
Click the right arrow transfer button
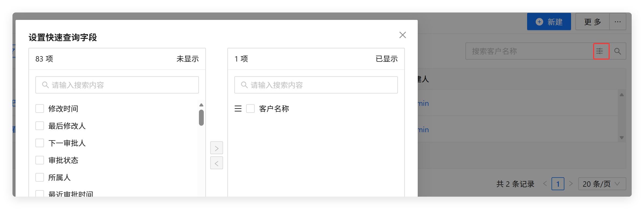point(216,148)
